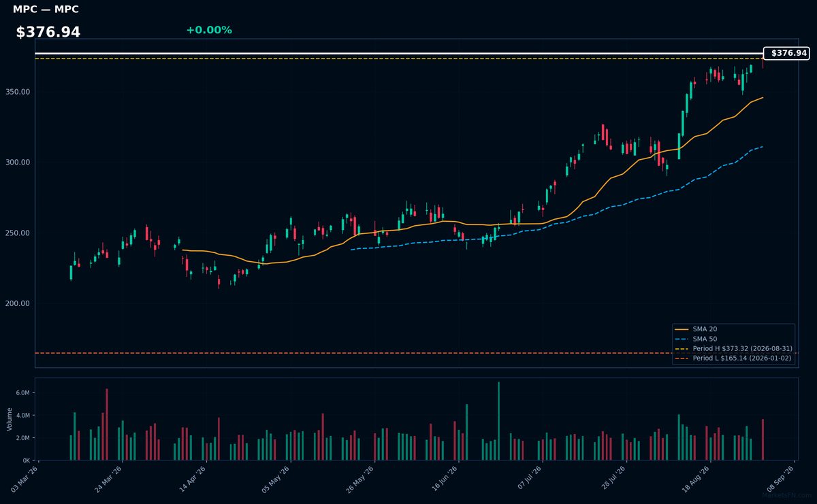Click the 6.0M volume axis label
Image resolution: width=817 pixels, height=504 pixels.
tap(22, 393)
